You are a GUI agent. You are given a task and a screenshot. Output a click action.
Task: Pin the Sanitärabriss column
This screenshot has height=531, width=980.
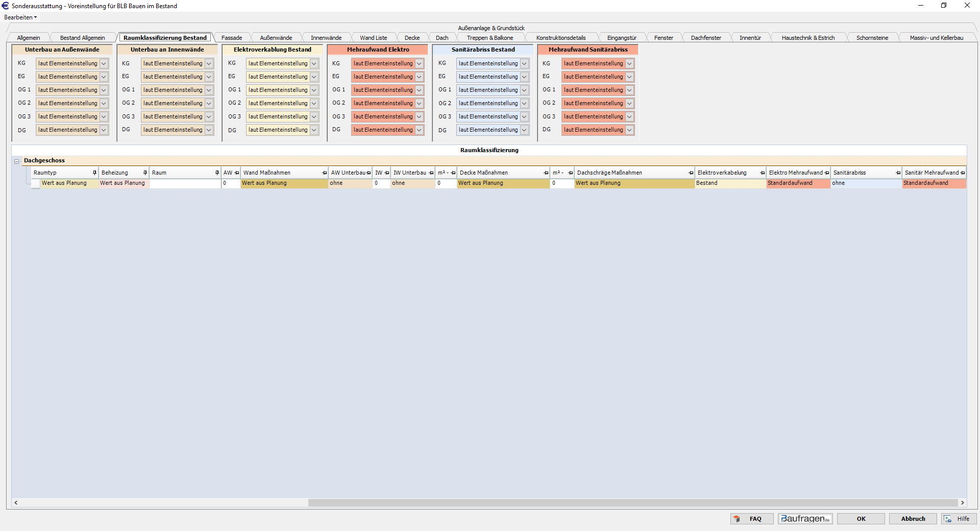[898, 173]
